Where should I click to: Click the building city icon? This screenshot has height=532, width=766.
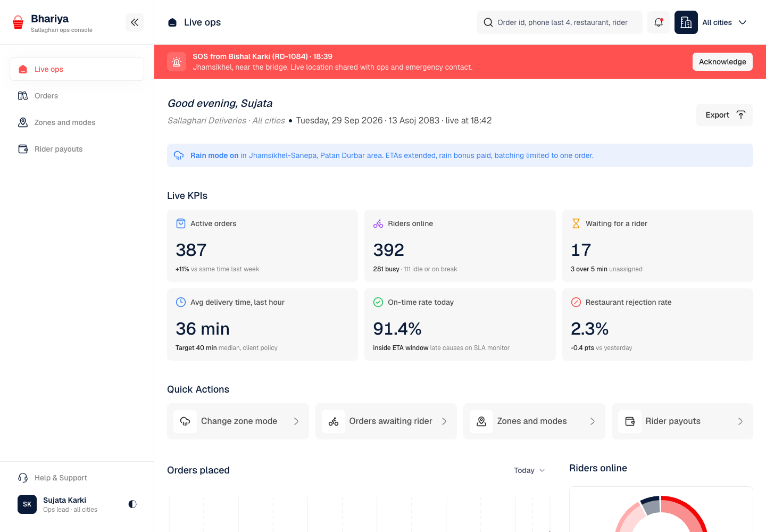[x=686, y=22]
